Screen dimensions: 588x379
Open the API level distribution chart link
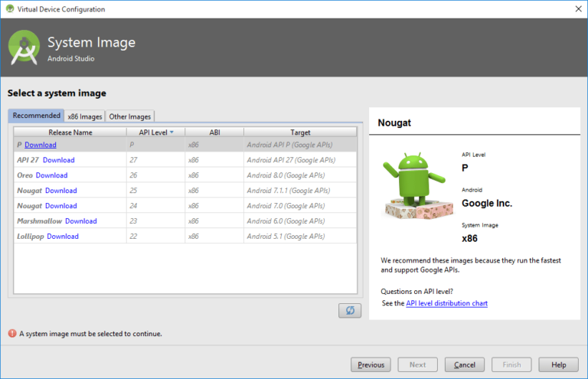446,303
